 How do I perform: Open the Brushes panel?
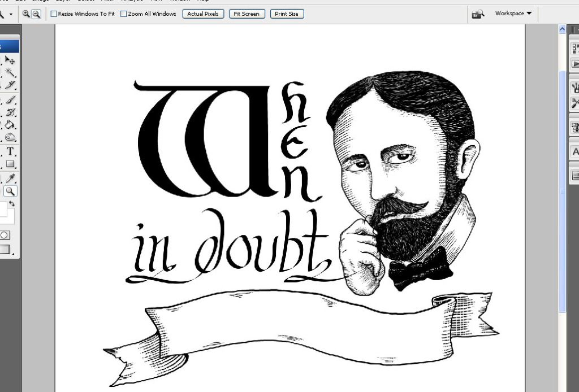point(575,88)
